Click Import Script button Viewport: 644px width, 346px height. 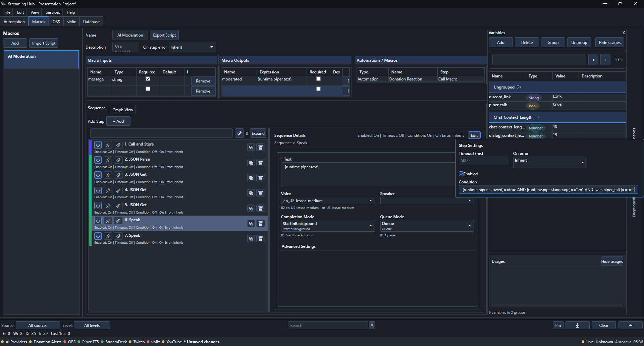tap(44, 43)
